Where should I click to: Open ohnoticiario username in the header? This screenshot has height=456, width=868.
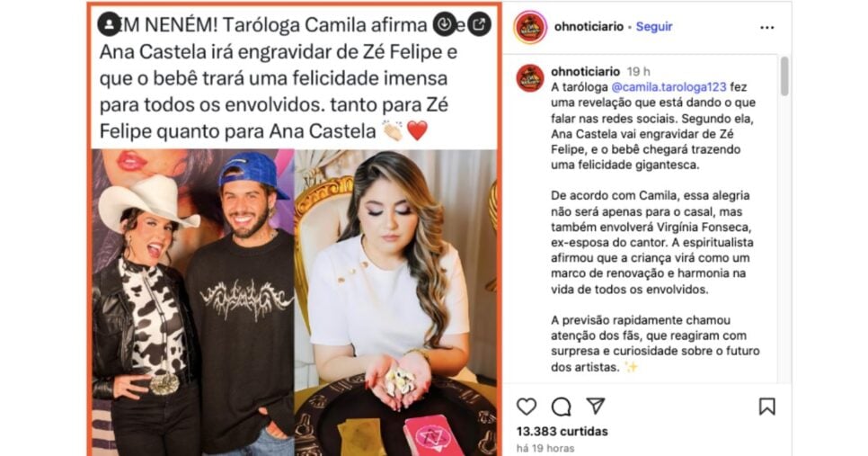[x=589, y=27]
